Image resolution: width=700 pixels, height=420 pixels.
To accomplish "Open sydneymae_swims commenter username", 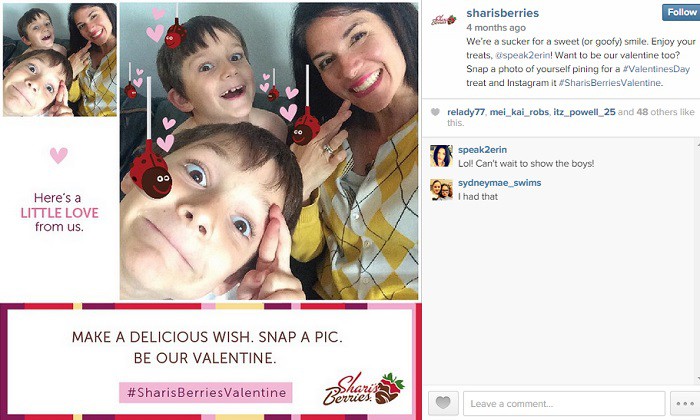I will 500,183.
